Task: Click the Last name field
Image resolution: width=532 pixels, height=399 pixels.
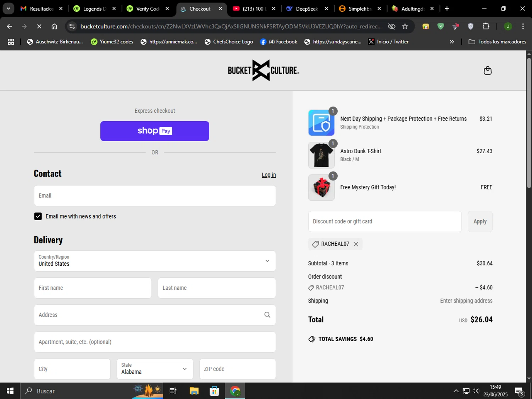Action: [x=217, y=288]
